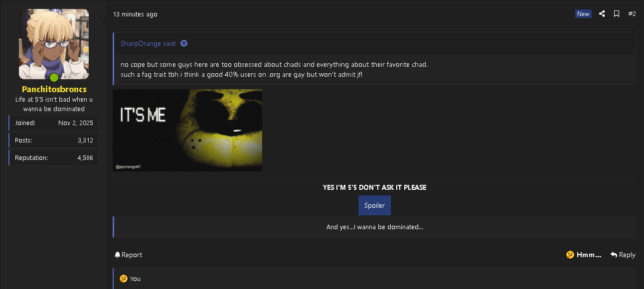Jump to quoted post via up-arrow icon
Image resolution: width=644 pixels, height=289 pixels.
(184, 43)
